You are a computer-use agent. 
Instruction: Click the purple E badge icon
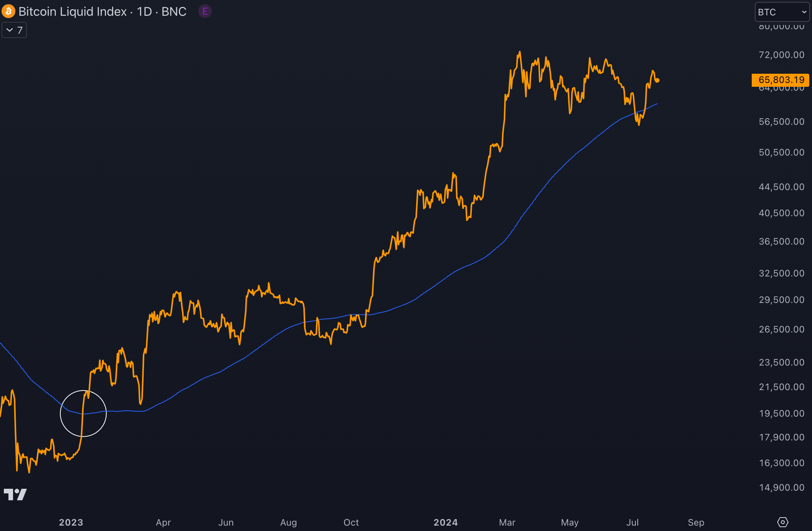[205, 12]
